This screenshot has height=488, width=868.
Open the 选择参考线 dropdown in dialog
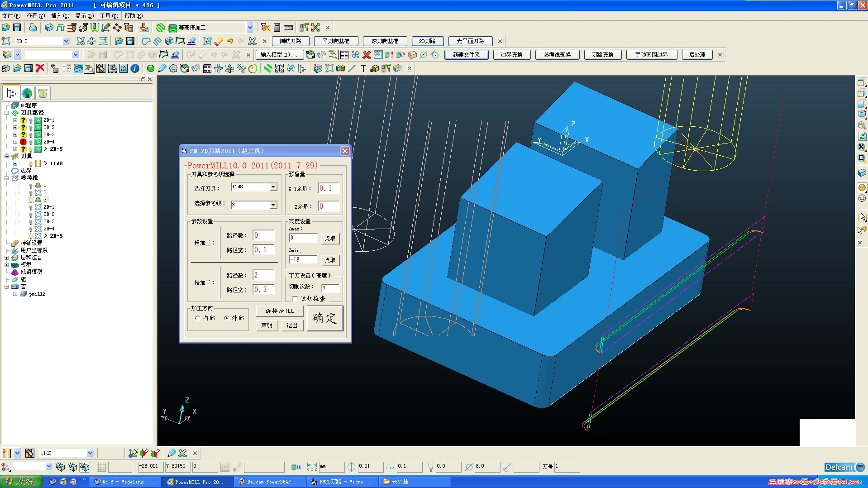273,205
